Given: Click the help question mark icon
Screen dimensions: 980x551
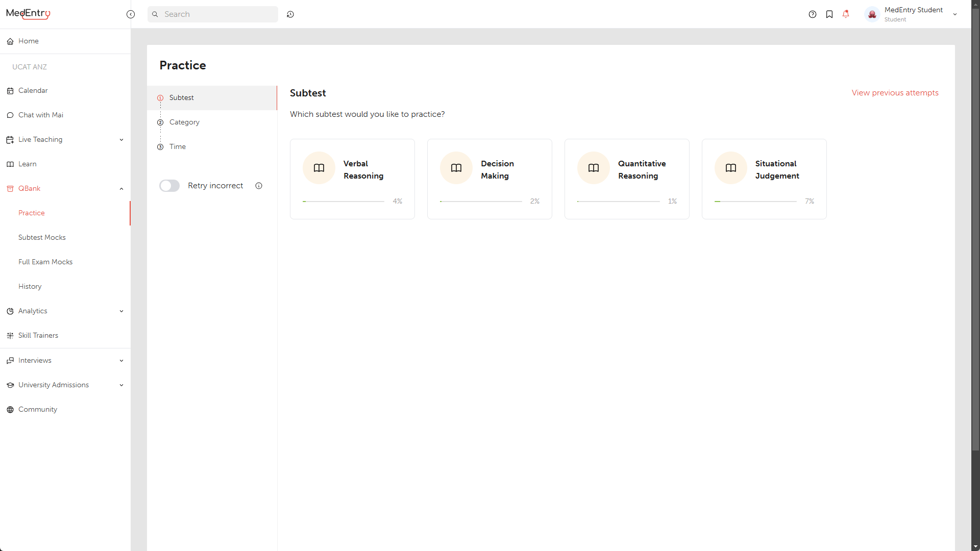Looking at the screenshot, I should [813, 14].
